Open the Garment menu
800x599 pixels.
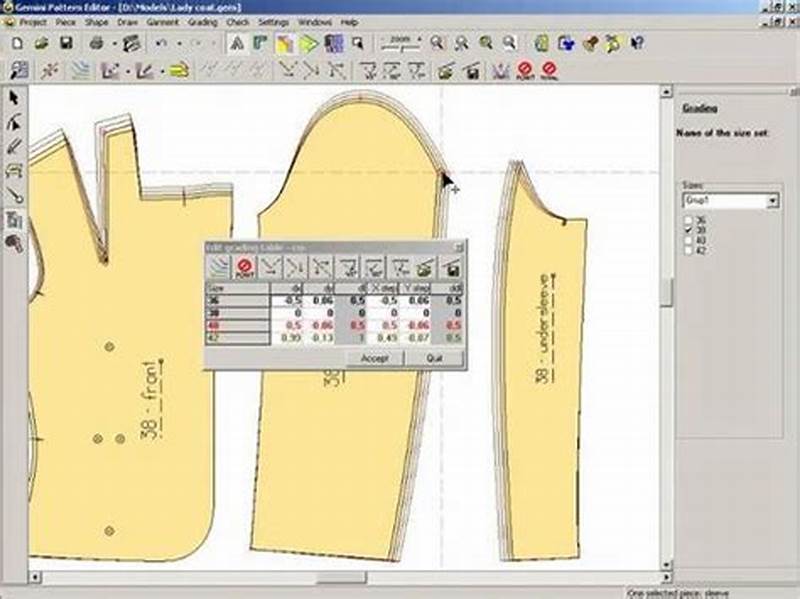click(x=163, y=18)
